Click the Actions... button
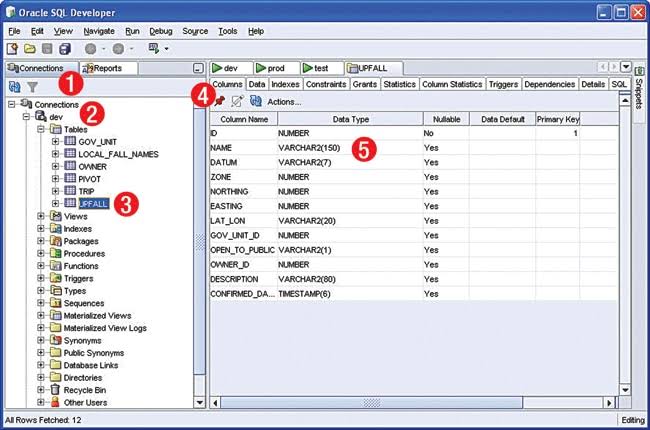 coord(284,102)
